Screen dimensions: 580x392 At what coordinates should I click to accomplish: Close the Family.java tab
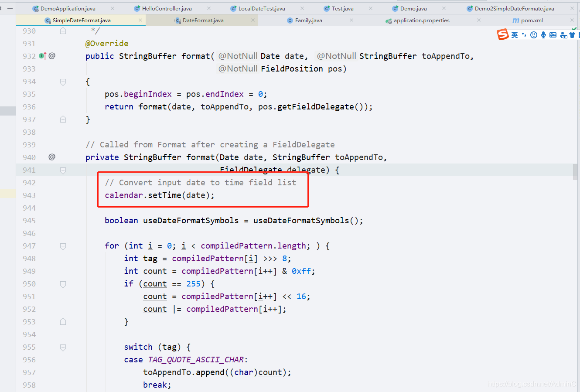(x=351, y=20)
